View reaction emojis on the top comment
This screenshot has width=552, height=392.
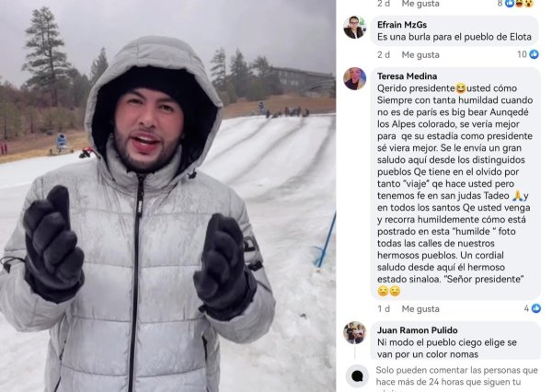pyautogui.click(x=520, y=4)
